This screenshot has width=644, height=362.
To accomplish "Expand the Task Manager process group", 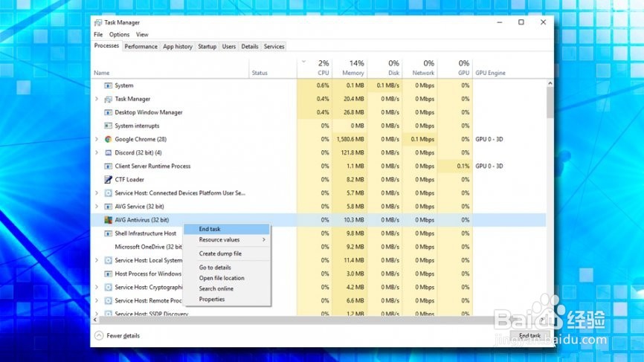I will tap(97, 99).
